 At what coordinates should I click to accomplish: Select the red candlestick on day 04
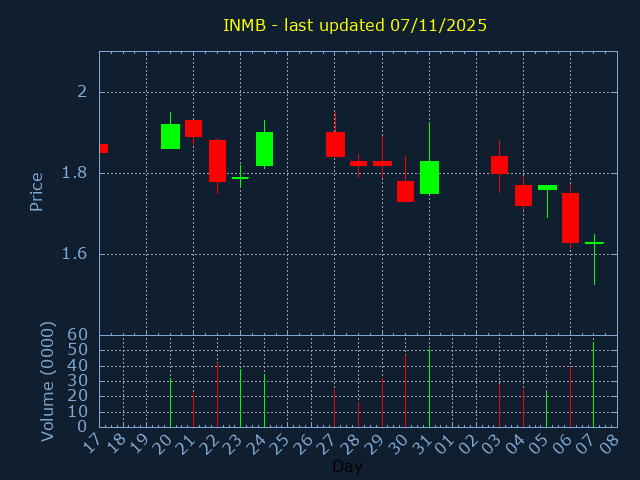(x=523, y=195)
